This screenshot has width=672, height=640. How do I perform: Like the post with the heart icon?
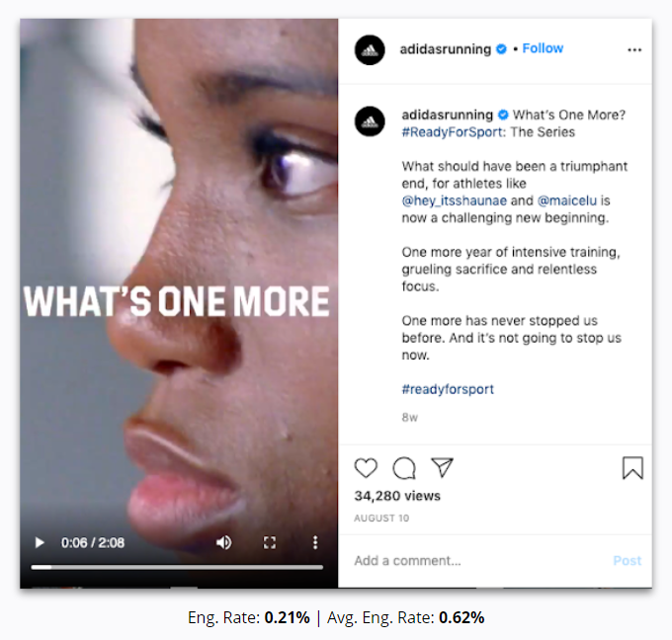[x=366, y=467]
